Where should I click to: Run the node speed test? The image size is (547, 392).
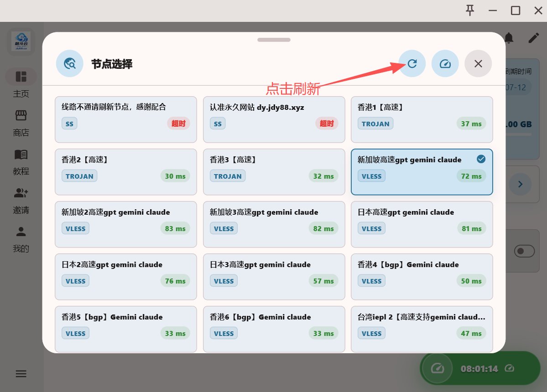click(x=445, y=63)
